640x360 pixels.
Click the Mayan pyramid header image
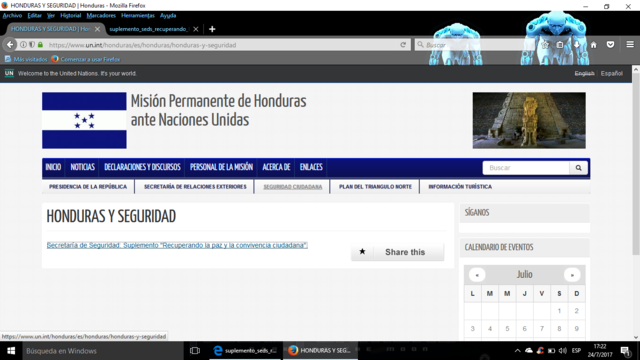click(x=529, y=120)
